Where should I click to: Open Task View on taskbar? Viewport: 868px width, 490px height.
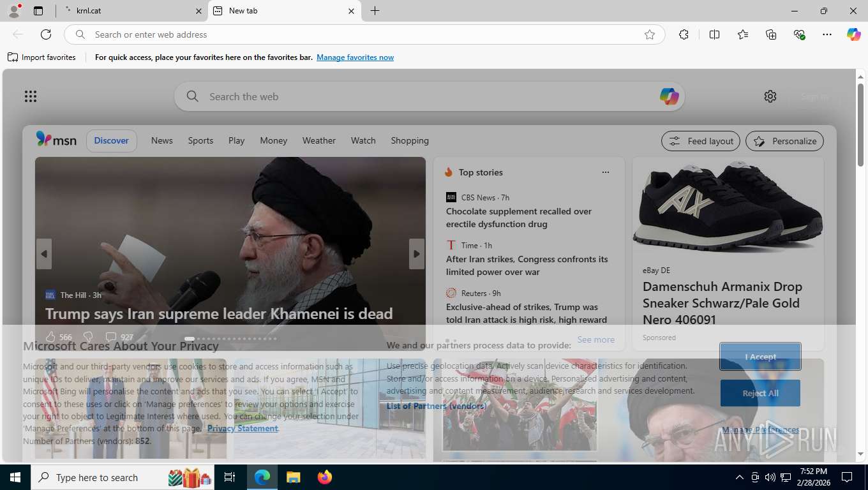[230, 477]
